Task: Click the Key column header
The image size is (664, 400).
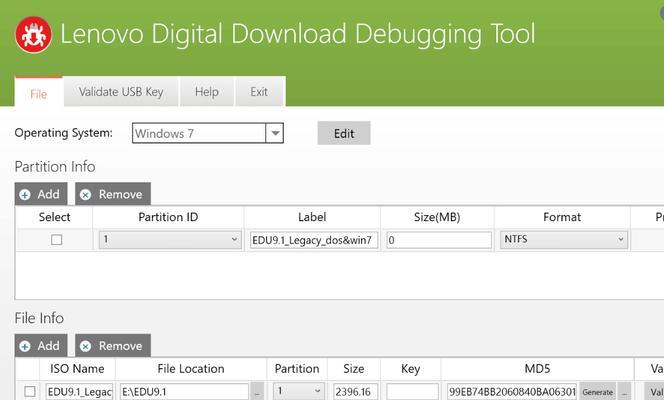Action: point(410,369)
